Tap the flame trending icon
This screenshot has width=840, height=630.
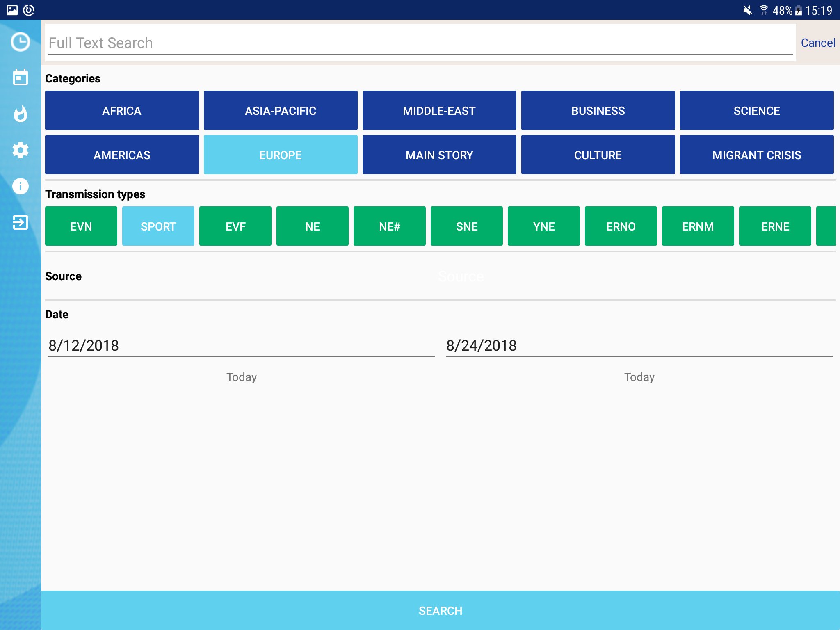tap(20, 114)
